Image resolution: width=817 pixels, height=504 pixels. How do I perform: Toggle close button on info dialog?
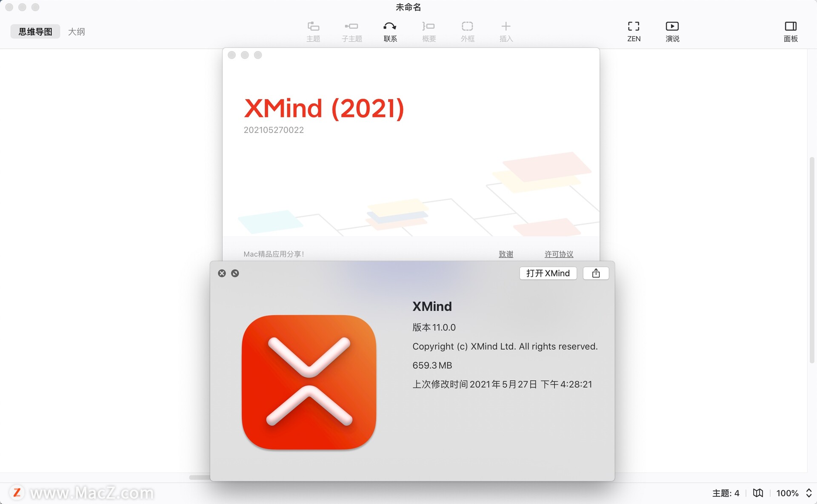(x=222, y=273)
